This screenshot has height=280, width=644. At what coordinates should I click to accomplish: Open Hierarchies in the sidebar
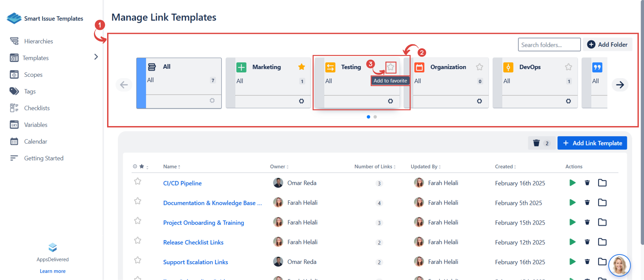[x=38, y=41]
